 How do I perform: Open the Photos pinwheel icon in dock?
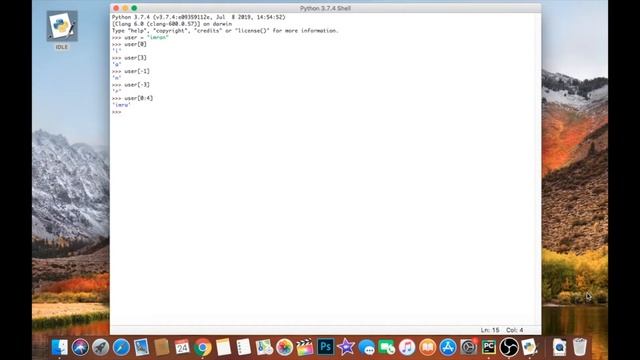[x=284, y=347]
